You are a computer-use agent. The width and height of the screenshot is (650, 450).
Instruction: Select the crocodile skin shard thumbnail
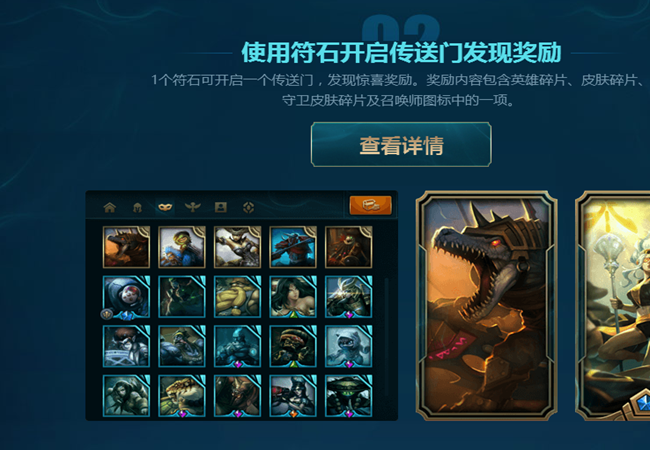(x=126, y=247)
